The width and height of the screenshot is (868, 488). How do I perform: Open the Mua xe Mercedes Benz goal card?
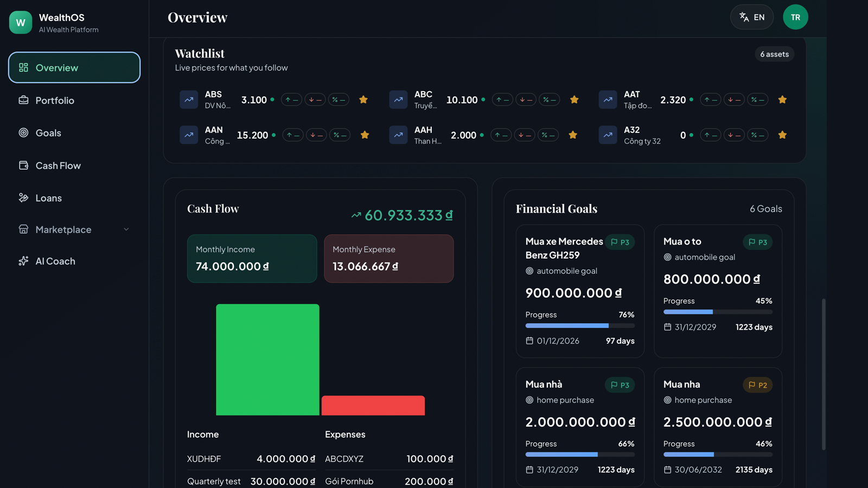click(x=580, y=291)
